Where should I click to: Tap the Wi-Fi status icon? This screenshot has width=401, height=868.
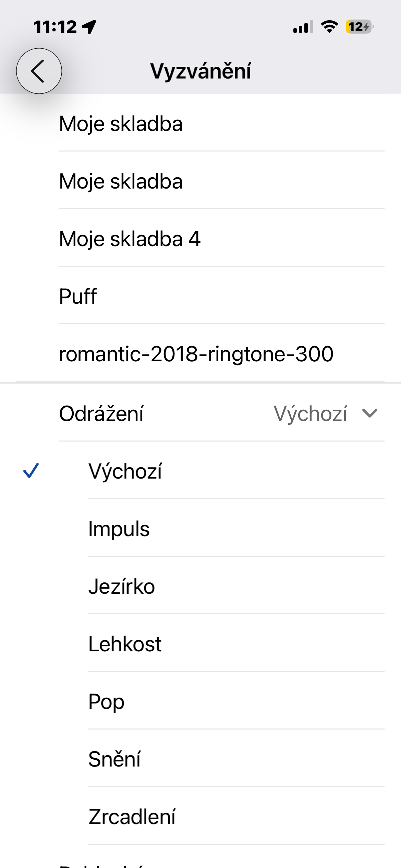tap(329, 27)
